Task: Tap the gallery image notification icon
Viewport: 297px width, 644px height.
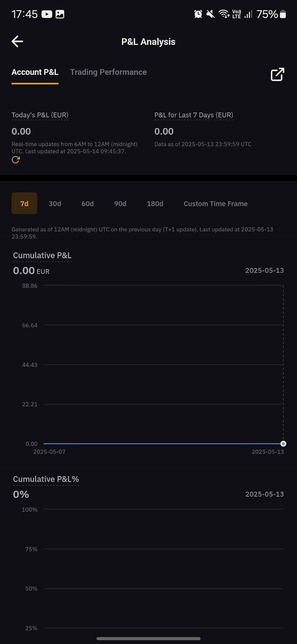Action: click(60, 14)
